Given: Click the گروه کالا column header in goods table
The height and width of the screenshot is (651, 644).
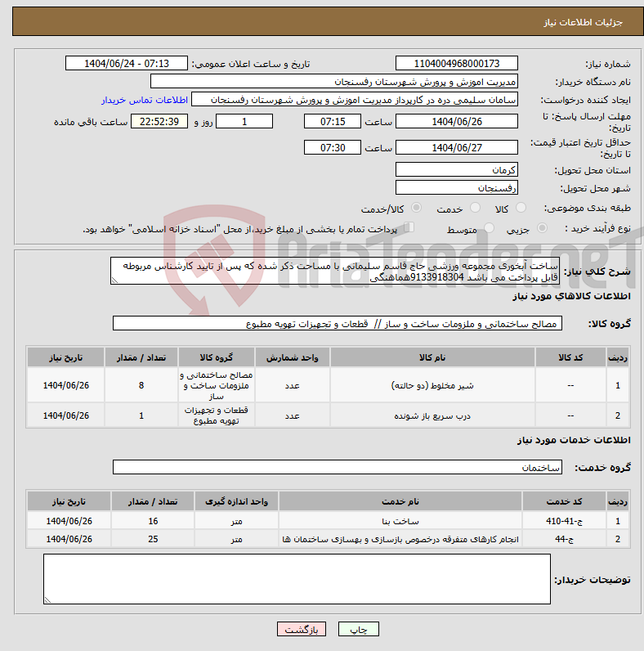Looking at the screenshot, I should 217,357.
